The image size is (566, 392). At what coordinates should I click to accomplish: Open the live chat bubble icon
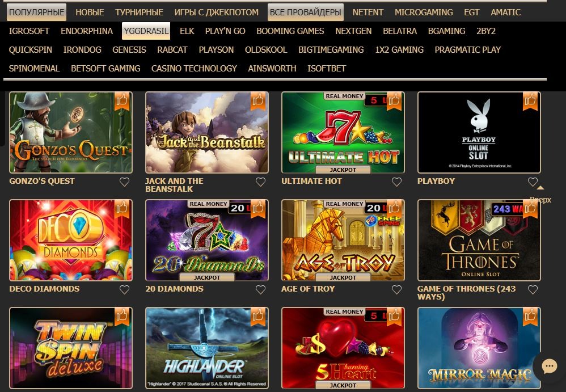pyautogui.click(x=549, y=366)
